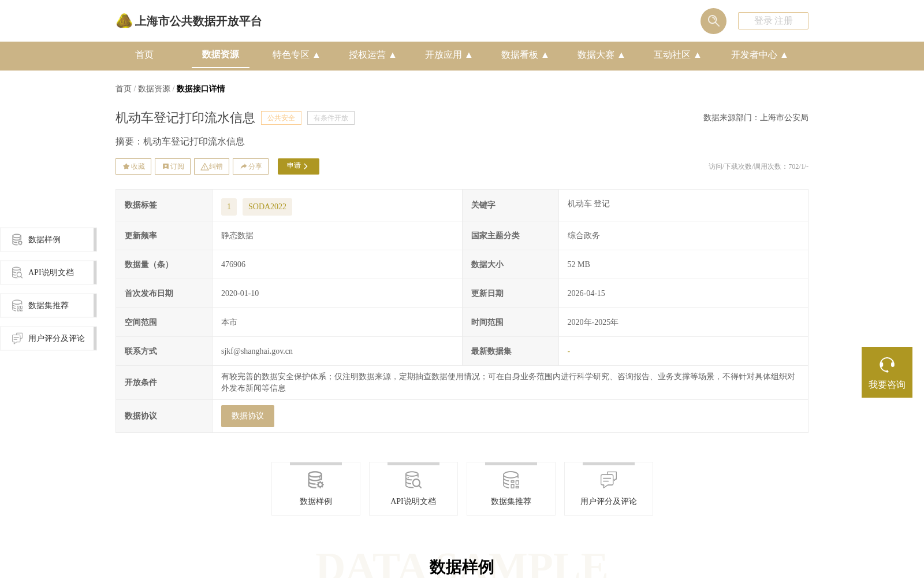
Task: Click the 纠错 report error button
Action: click(x=211, y=166)
